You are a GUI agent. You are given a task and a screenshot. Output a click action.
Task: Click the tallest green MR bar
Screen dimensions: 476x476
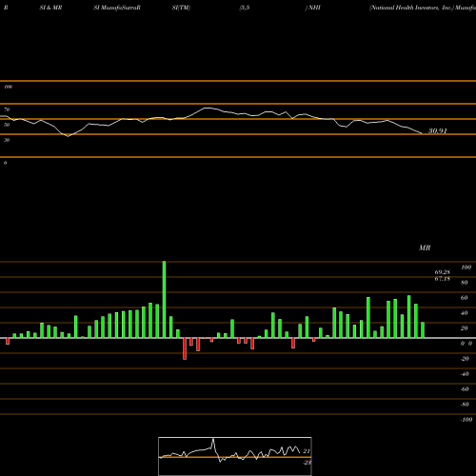[164, 299]
